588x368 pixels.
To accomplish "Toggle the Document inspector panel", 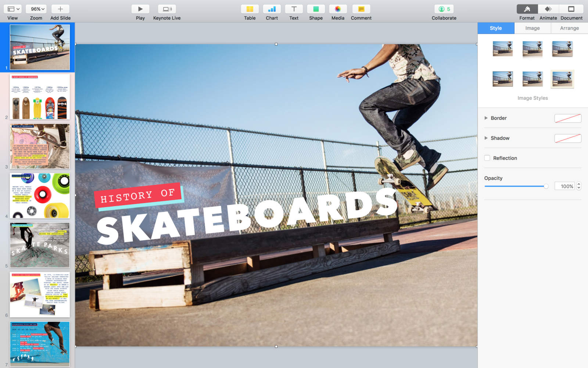I will pyautogui.click(x=571, y=9).
